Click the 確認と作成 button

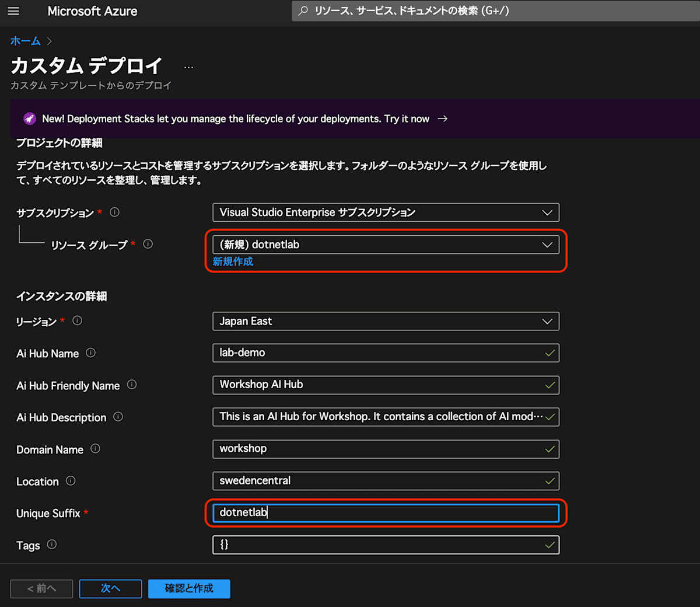point(189,588)
